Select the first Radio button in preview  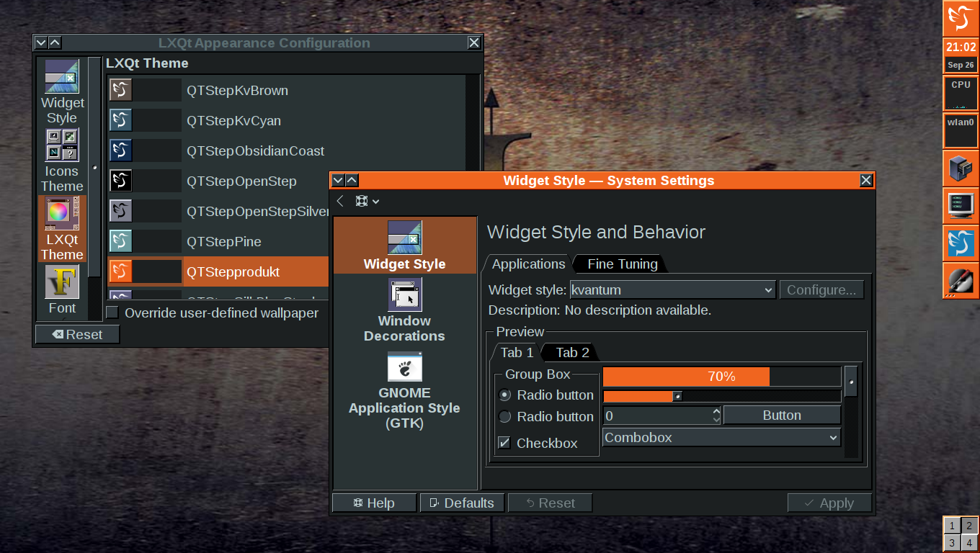505,395
